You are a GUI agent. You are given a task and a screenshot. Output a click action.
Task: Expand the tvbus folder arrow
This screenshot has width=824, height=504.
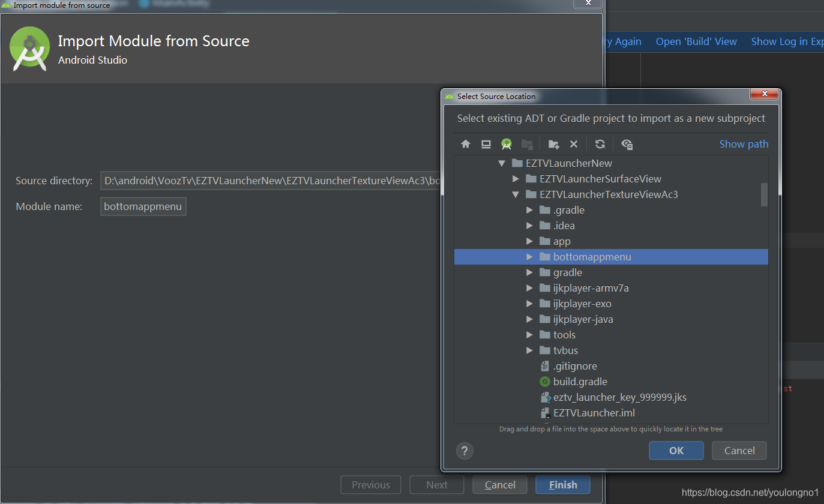click(529, 350)
